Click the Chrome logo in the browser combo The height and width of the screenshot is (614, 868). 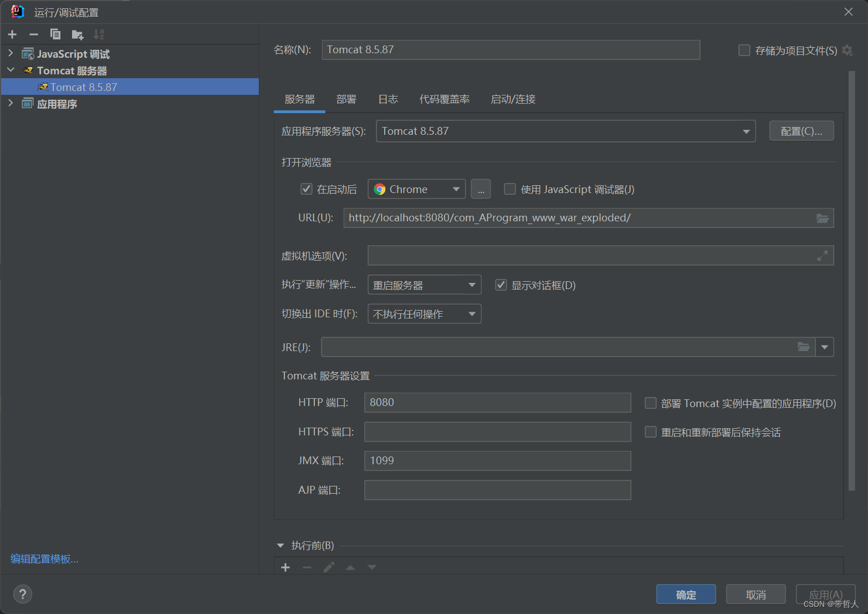(380, 189)
